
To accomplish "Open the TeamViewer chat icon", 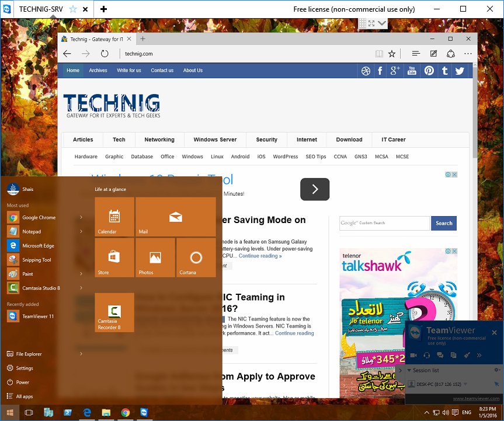I will [440, 355].
